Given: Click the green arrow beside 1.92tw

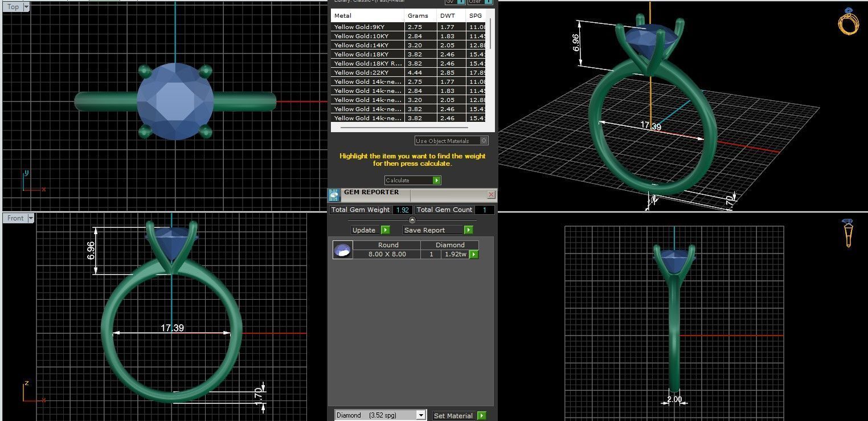Looking at the screenshot, I should (x=473, y=255).
